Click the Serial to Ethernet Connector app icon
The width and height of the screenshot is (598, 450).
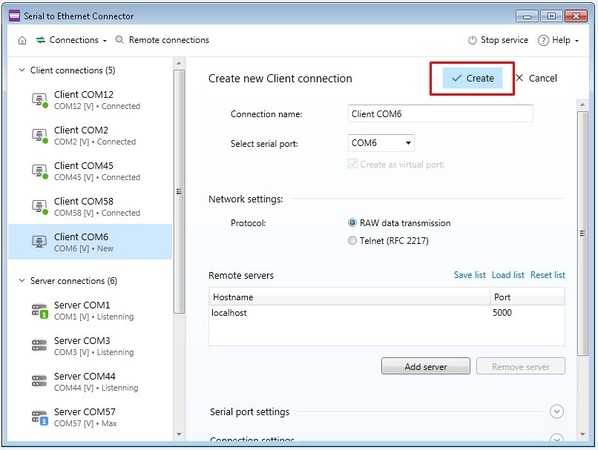[x=14, y=16]
